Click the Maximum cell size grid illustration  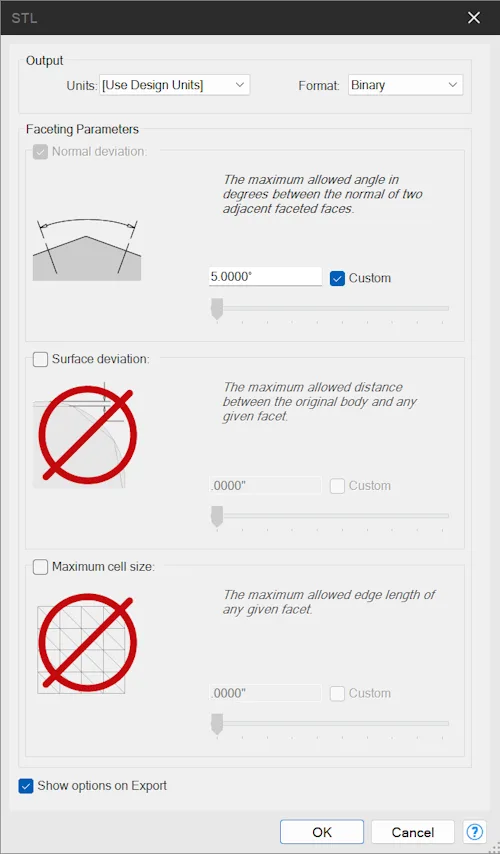click(87, 644)
